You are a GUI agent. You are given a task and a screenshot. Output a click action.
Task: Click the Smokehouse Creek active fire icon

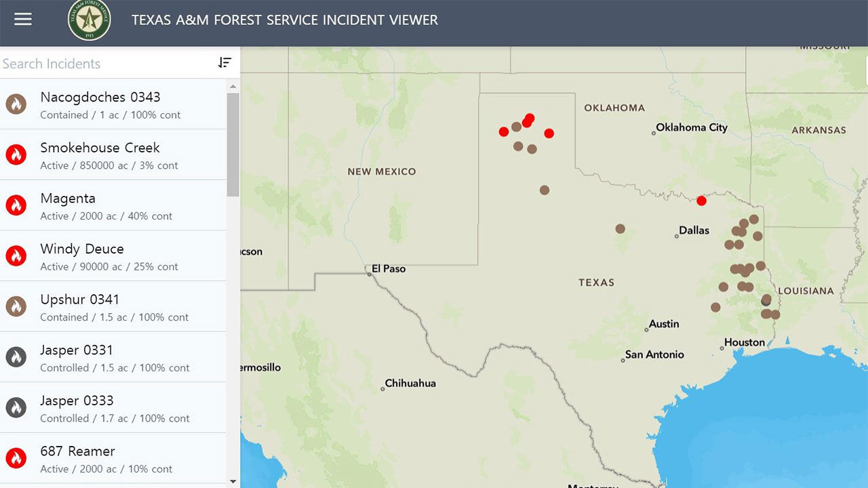point(16,155)
